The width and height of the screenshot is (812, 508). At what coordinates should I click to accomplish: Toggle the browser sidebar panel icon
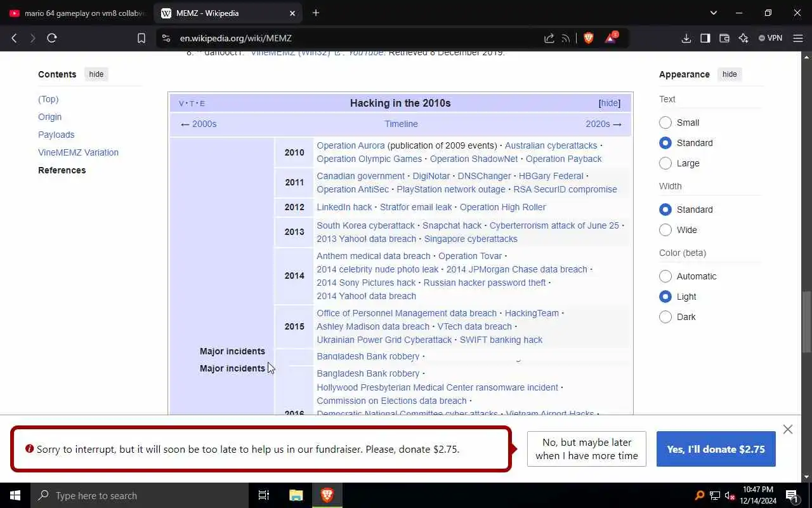[705, 38]
